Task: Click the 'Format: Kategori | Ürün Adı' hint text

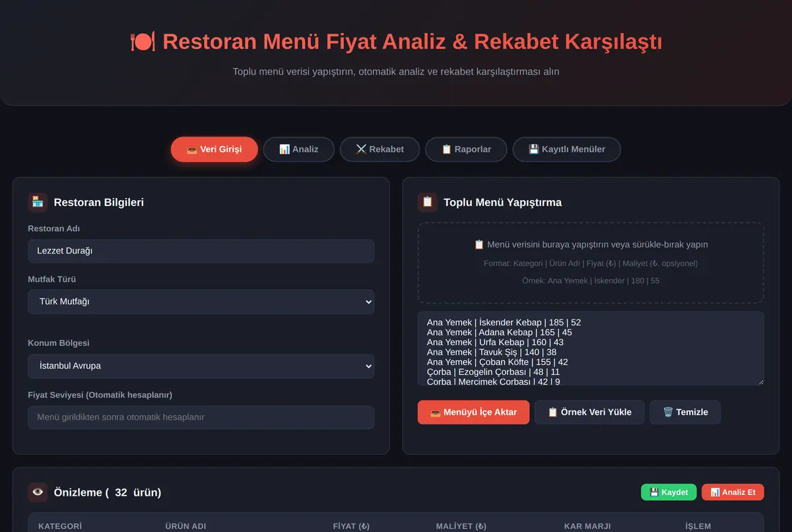Action: pos(591,263)
